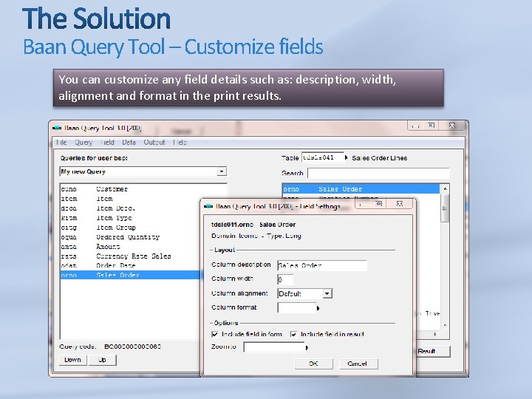Click the Zoom to input field

tap(274, 347)
